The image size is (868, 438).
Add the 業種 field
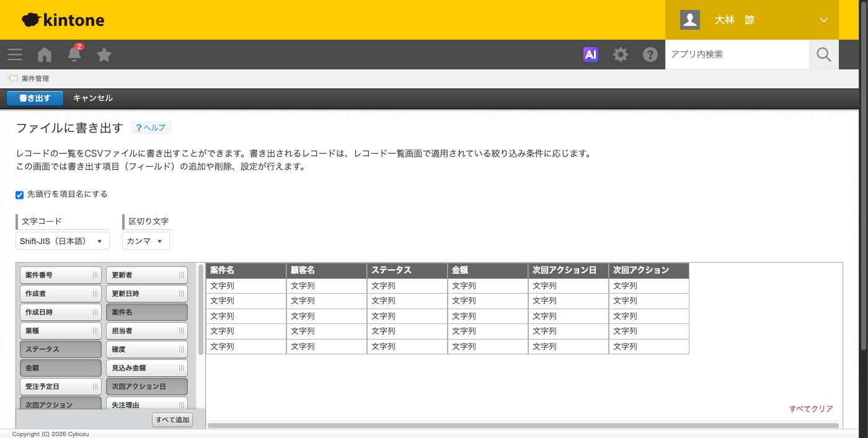(61, 331)
